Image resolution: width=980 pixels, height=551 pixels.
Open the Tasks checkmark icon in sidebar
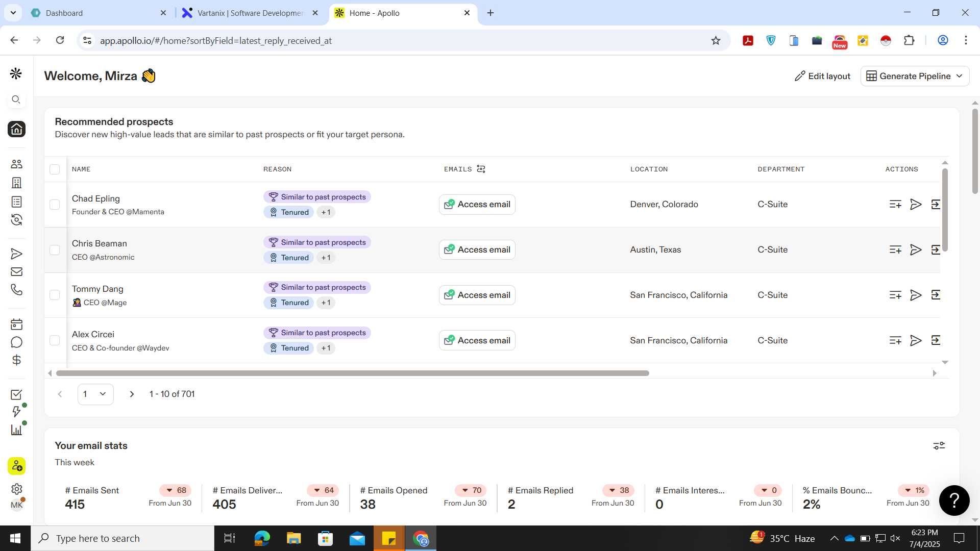(x=16, y=394)
